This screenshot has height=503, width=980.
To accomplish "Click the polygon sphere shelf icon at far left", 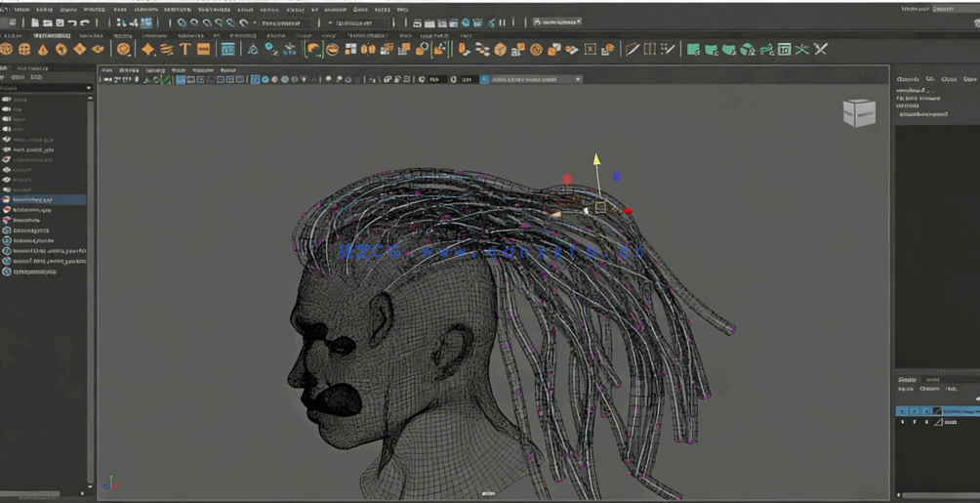I will [7, 49].
